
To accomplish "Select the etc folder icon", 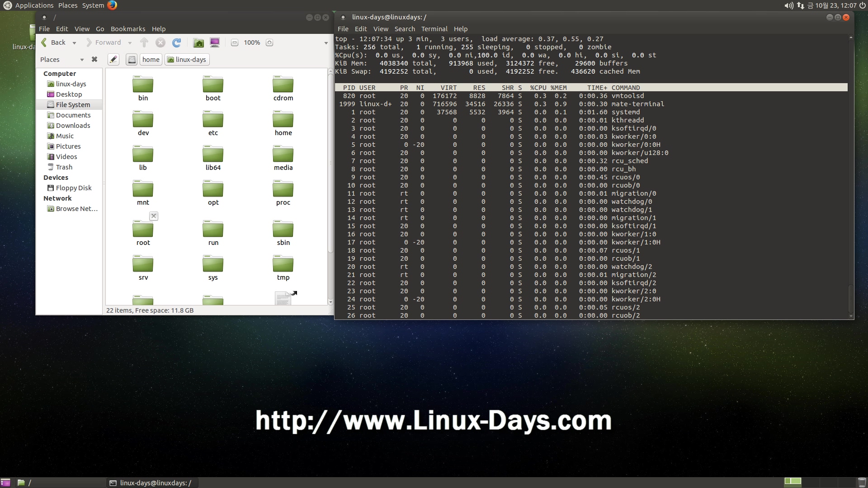I will tap(213, 119).
